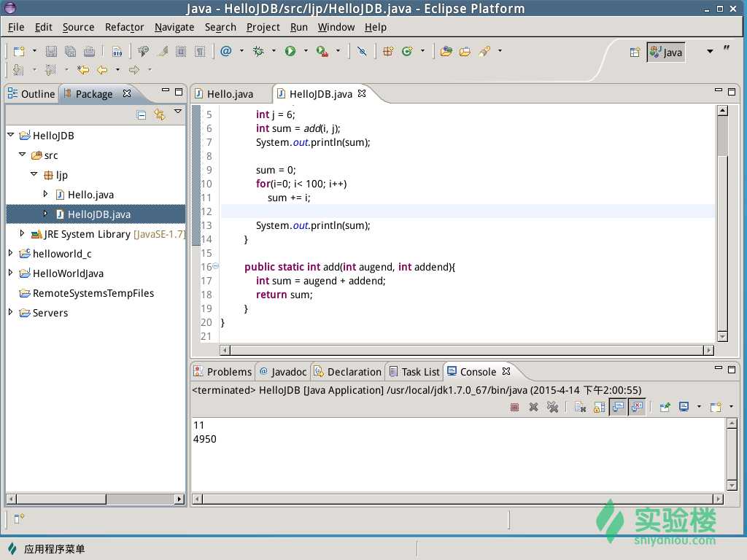
Task: Click the Collapse All icon in Package Explorer
Action: 142,114
